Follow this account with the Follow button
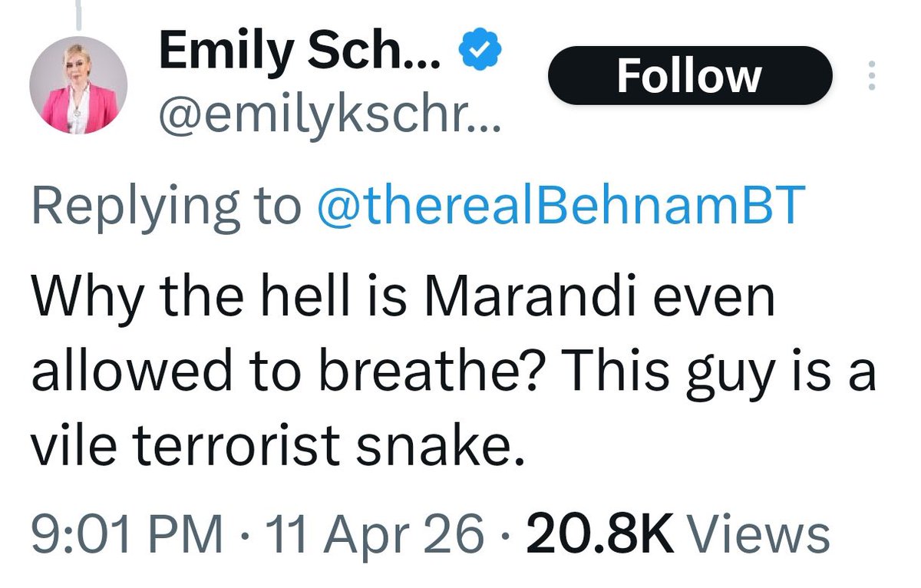 (689, 75)
